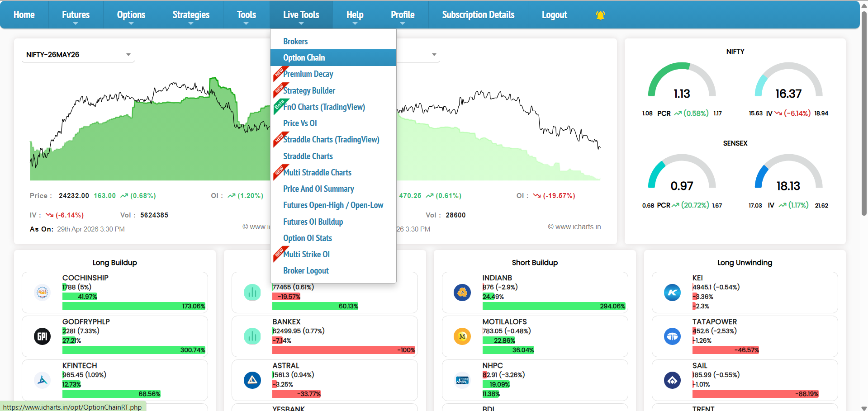Viewport: 868px width, 411px height.
Task: Select Option OI Stats
Action: 333,238
